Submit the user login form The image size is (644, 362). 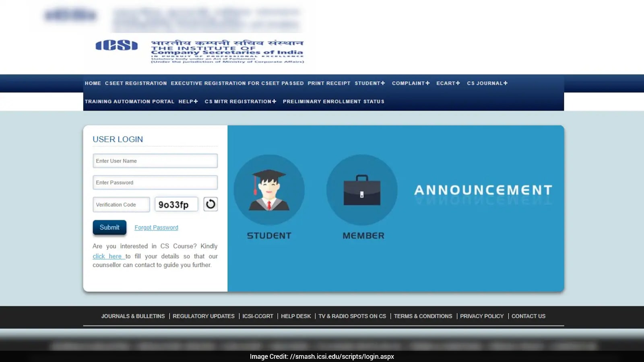109,227
